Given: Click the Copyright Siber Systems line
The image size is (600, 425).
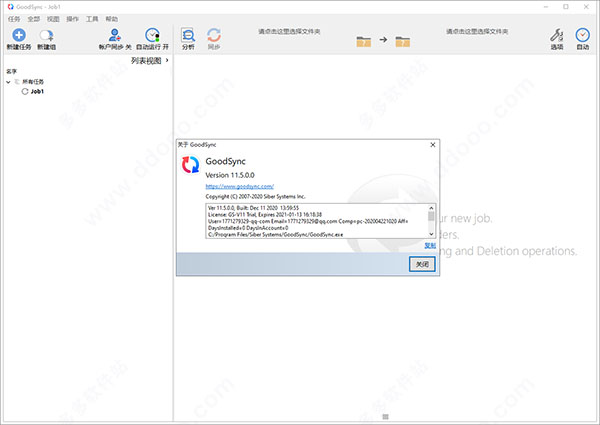Looking at the screenshot, I should (x=256, y=197).
